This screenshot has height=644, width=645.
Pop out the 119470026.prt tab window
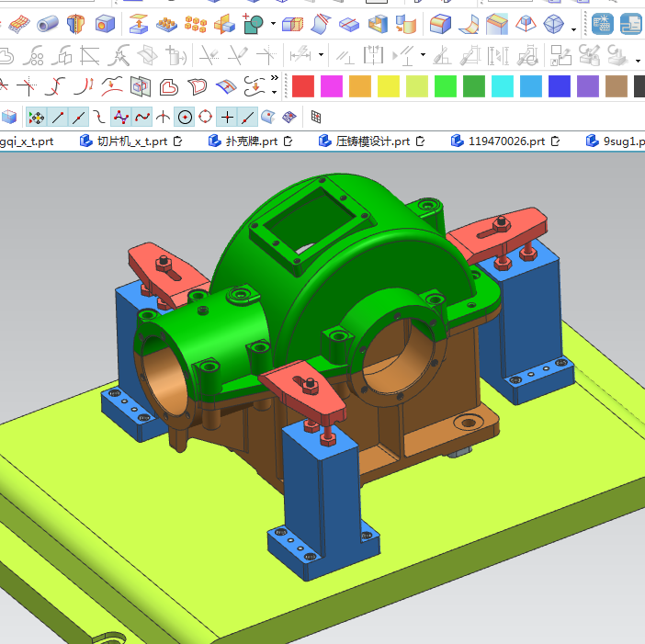[x=555, y=141]
